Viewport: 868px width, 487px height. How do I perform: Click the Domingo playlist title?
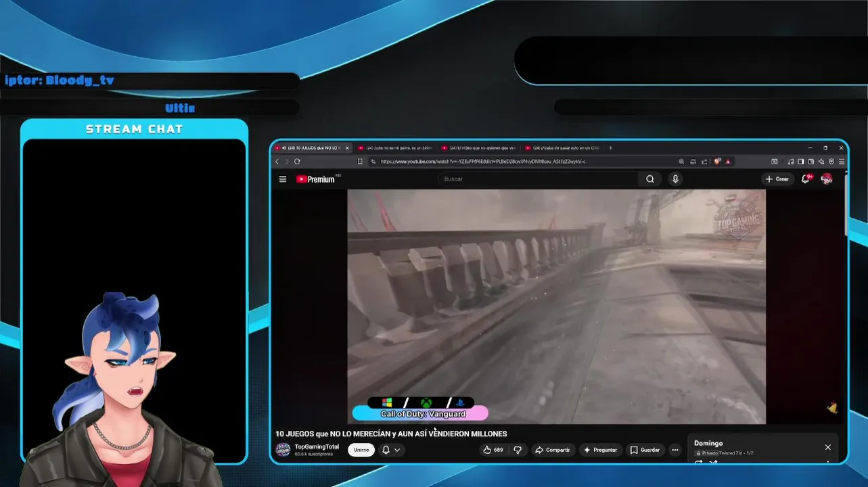coord(708,443)
